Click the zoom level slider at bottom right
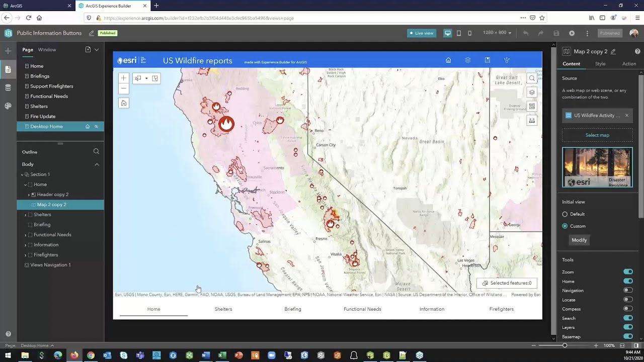Image resolution: width=644 pixels, height=362 pixels. 565,345
